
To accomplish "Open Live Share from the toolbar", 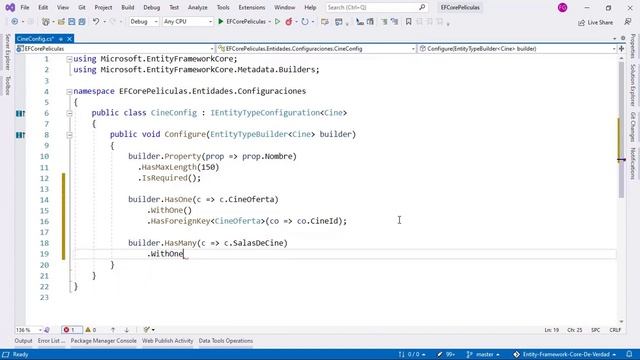I will [x=596, y=22].
